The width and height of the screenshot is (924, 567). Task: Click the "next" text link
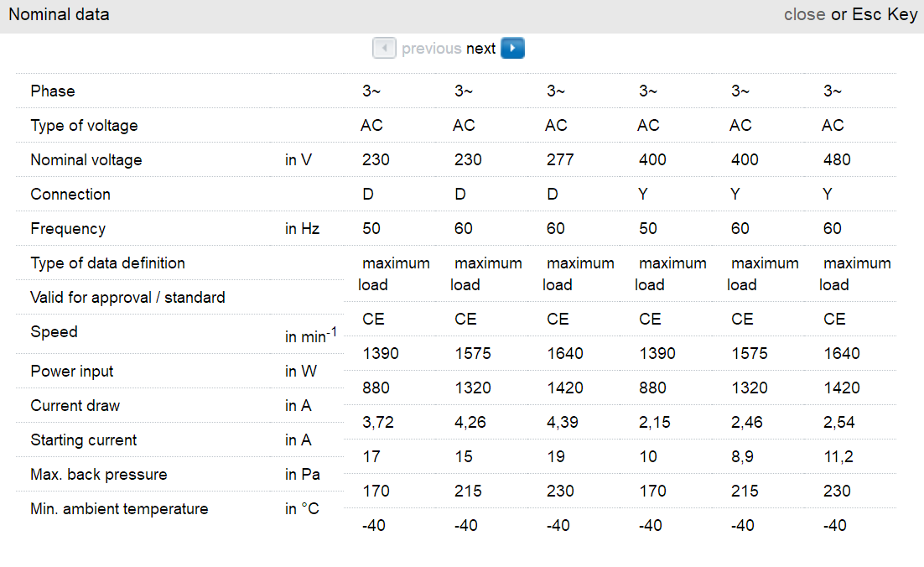[481, 49]
